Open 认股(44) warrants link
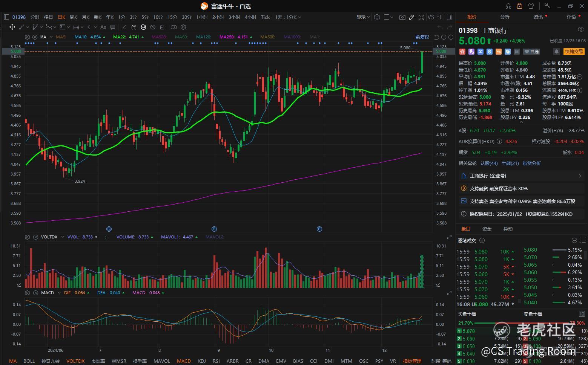This screenshot has width=588, height=365. pyautogui.click(x=489, y=163)
